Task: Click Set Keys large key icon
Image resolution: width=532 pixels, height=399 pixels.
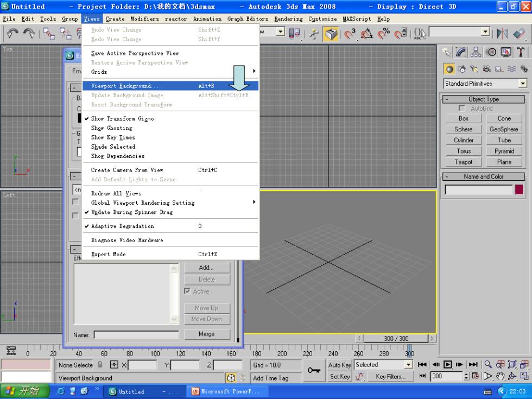Action: pyautogui.click(x=314, y=370)
